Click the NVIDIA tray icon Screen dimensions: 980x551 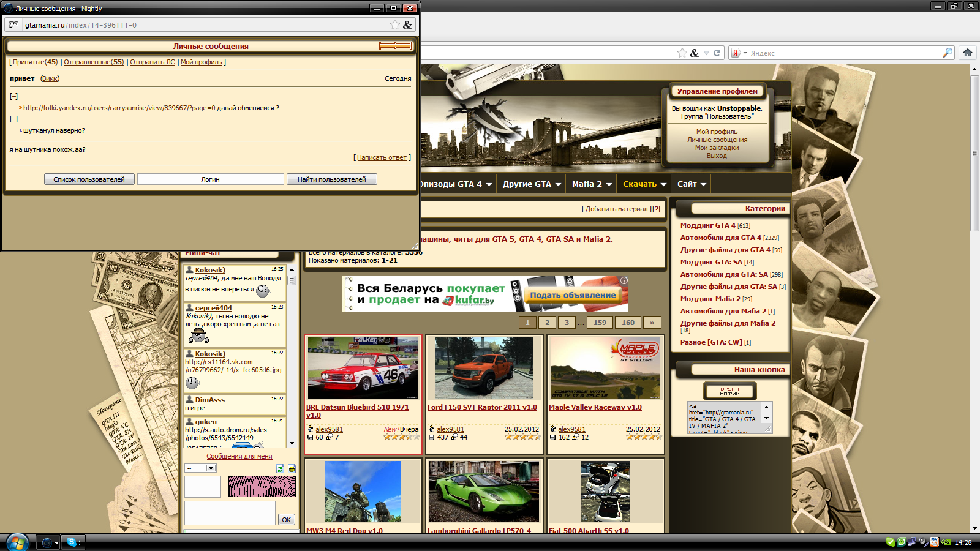[945, 542]
